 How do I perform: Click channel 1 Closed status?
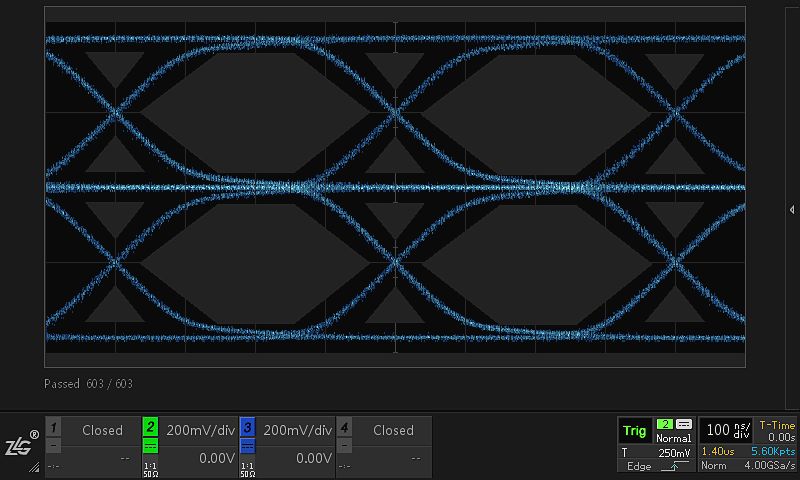pos(102,431)
